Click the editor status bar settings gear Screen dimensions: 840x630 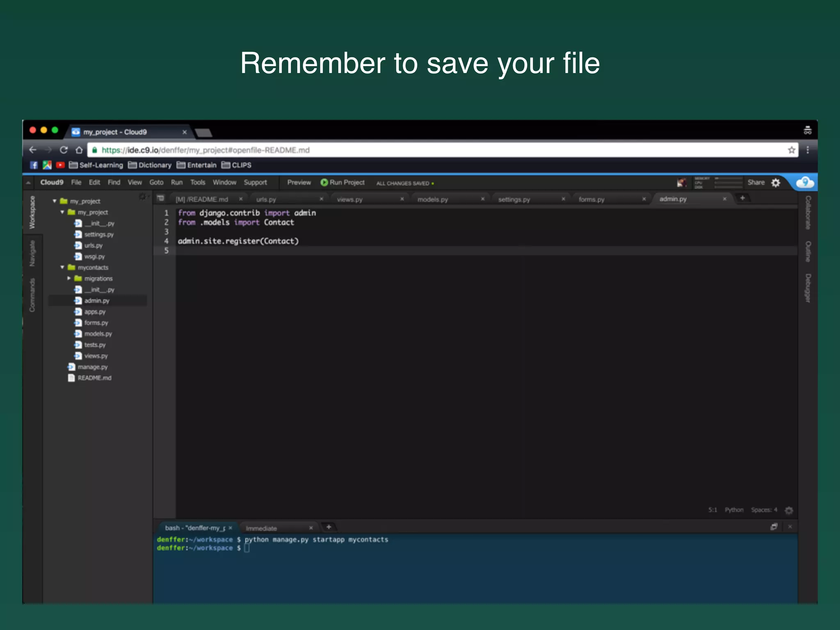pyautogui.click(x=789, y=510)
